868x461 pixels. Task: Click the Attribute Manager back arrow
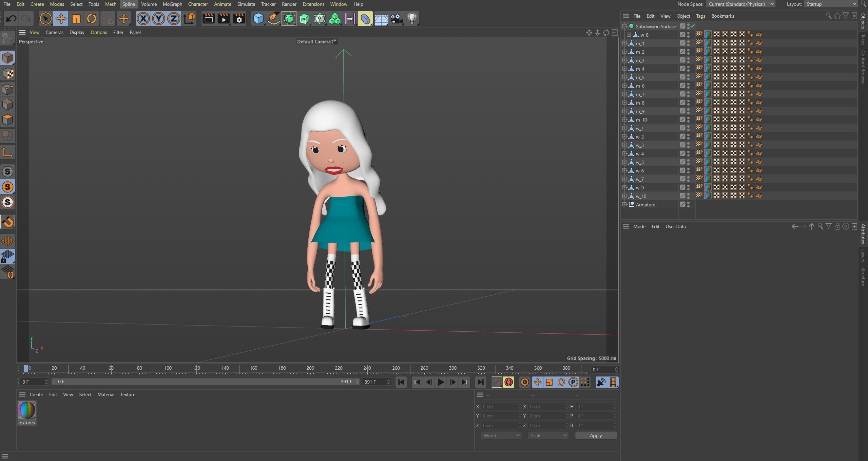click(x=795, y=226)
